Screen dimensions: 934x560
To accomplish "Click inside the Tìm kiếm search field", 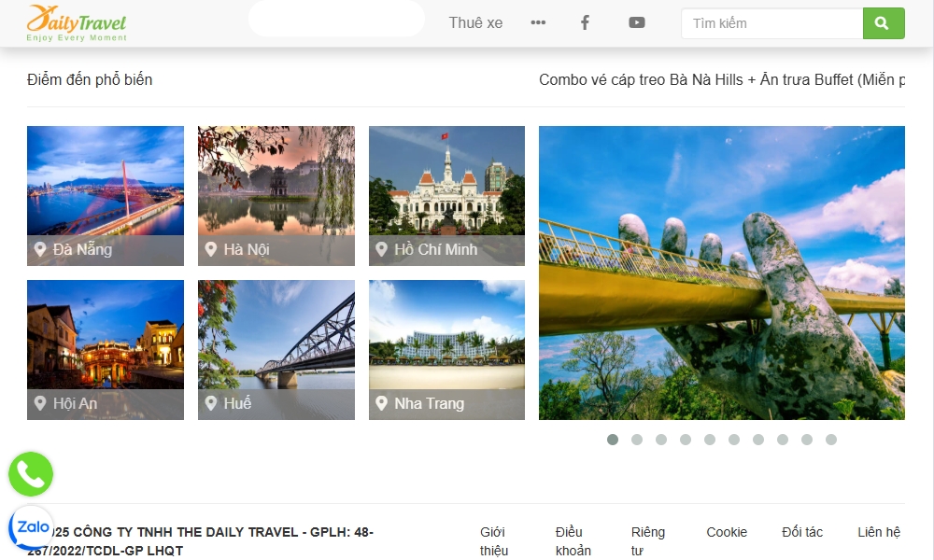I will (x=771, y=23).
